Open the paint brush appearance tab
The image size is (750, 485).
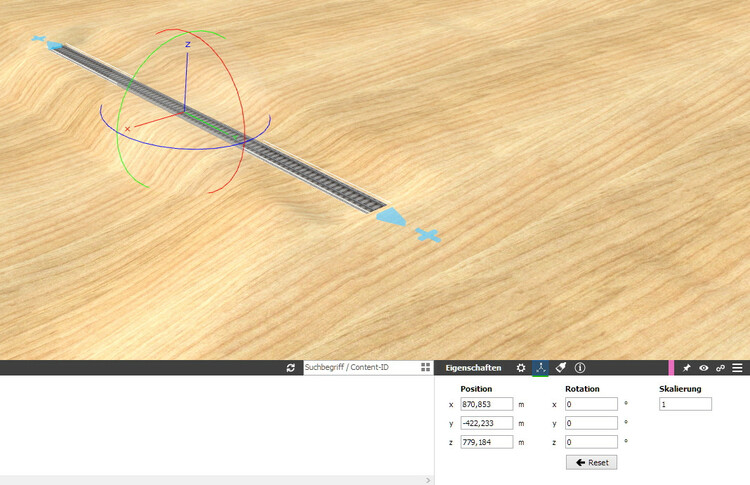coord(561,367)
